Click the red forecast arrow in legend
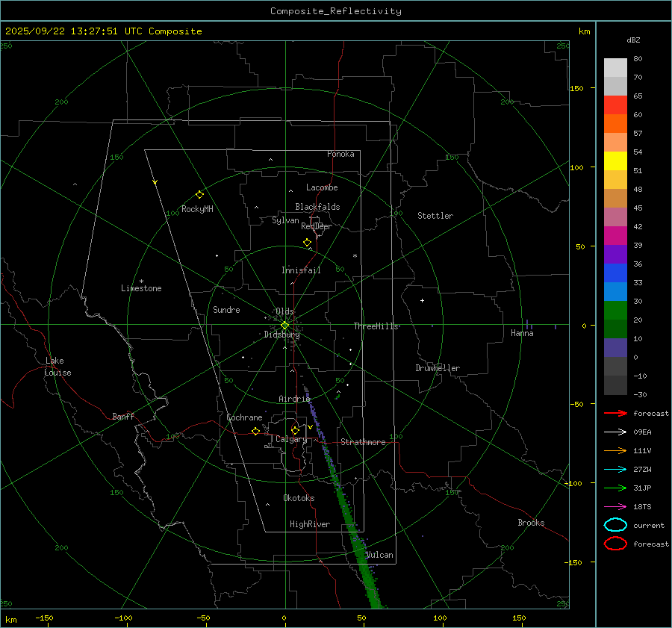672x628 pixels. tap(615, 413)
